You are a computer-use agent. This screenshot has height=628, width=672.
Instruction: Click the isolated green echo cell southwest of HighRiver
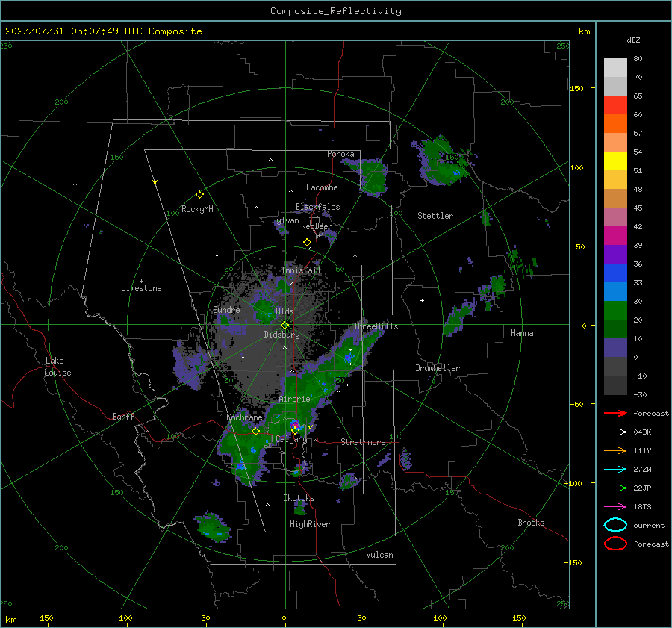(x=213, y=526)
